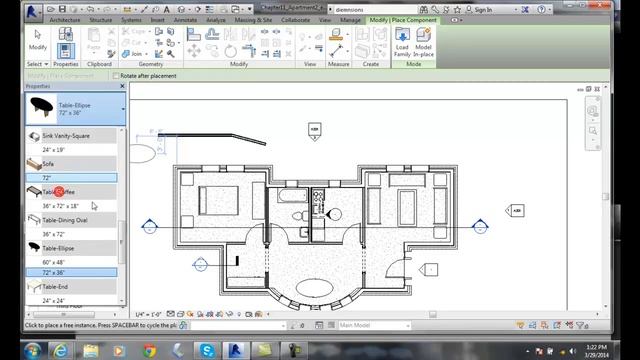Click the type list vertical scrollbar
Image resolution: width=640 pixels, height=360 pixels.
[x=122, y=242]
